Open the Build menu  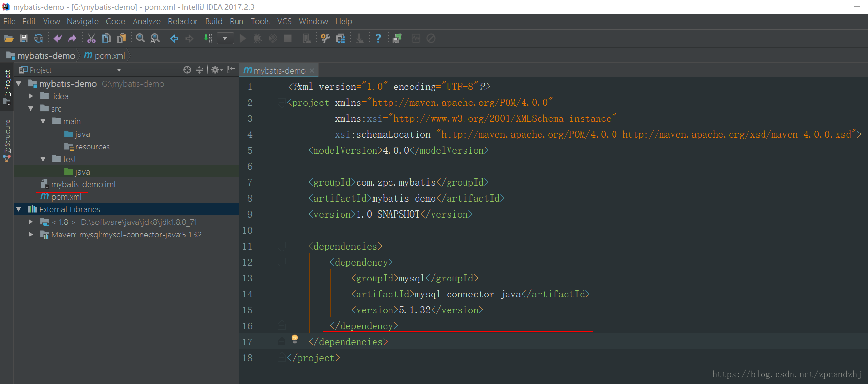(x=214, y=21)
